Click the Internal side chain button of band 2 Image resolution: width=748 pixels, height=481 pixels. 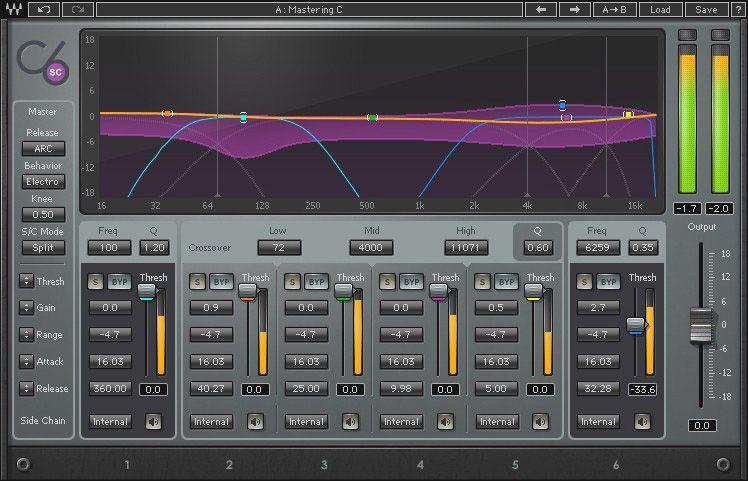211,421
